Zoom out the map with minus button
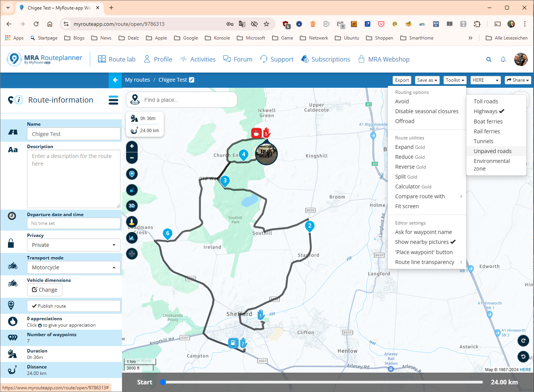The height and width of the screenshot is (392, 534). pyautogui.click(x=132, y=158)
